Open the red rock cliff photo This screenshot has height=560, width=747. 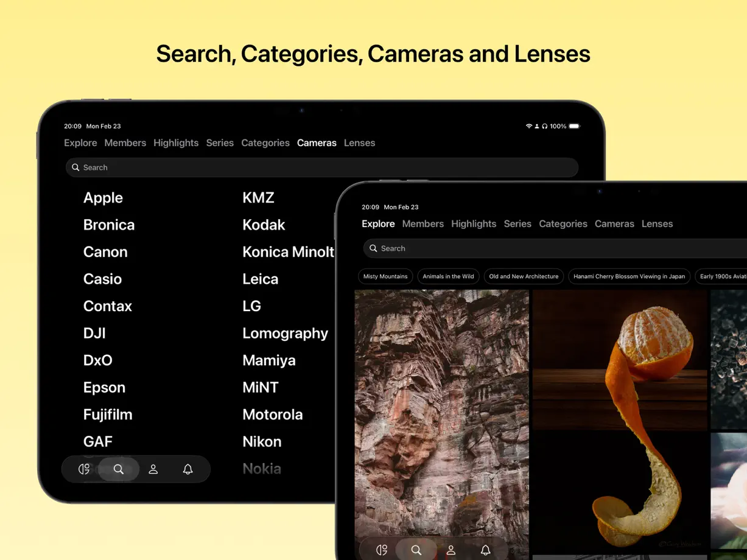click(x=442, y=424)
